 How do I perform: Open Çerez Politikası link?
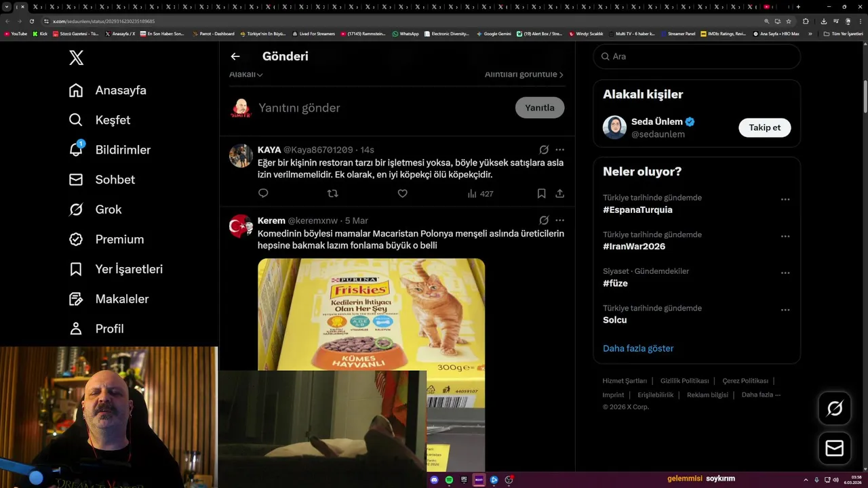(x=745, y=381)
